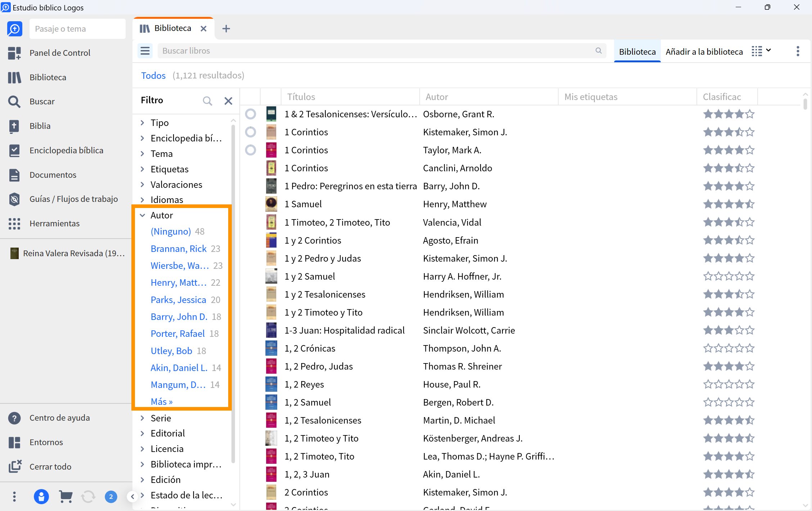Image resolution: width=812 pixels, height=511 pixels.
Task: Open the library panel kebab menu
Action: 798,51
